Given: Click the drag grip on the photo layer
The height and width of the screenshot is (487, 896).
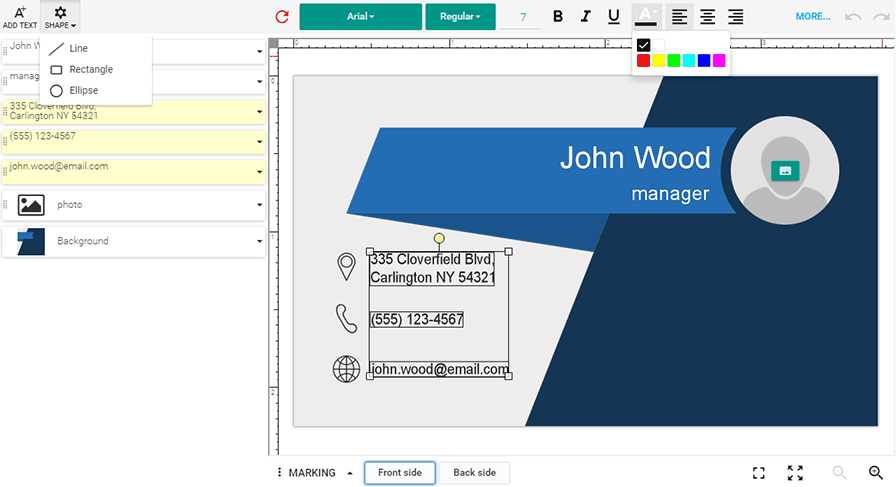Looking at the screenshot, I should tap(5, 205).
